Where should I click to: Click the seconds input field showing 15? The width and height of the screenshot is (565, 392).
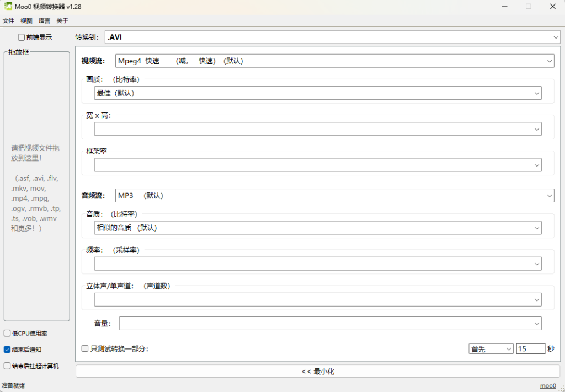pos(530,349)
